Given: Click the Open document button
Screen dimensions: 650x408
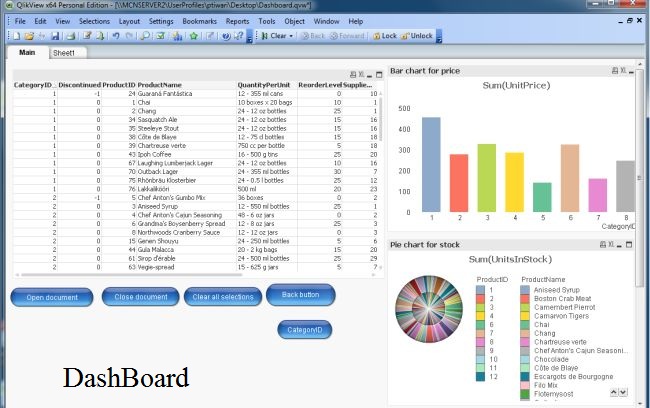Looking at the screenshot, I should click(x=52, y=298).
